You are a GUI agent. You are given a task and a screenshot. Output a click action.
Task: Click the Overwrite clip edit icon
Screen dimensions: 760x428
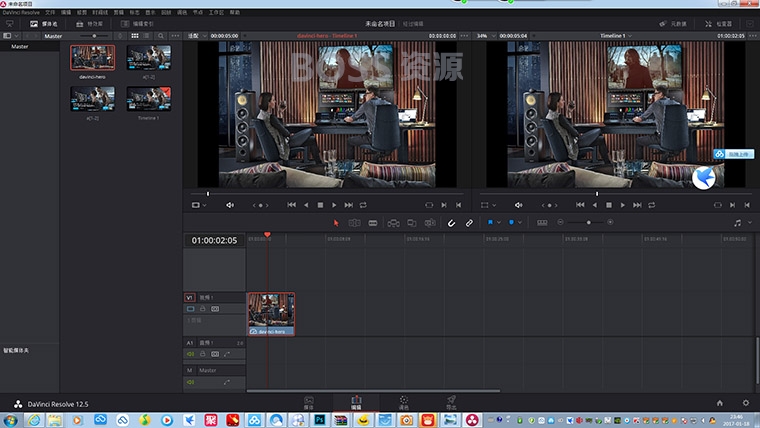coord(412,223)
